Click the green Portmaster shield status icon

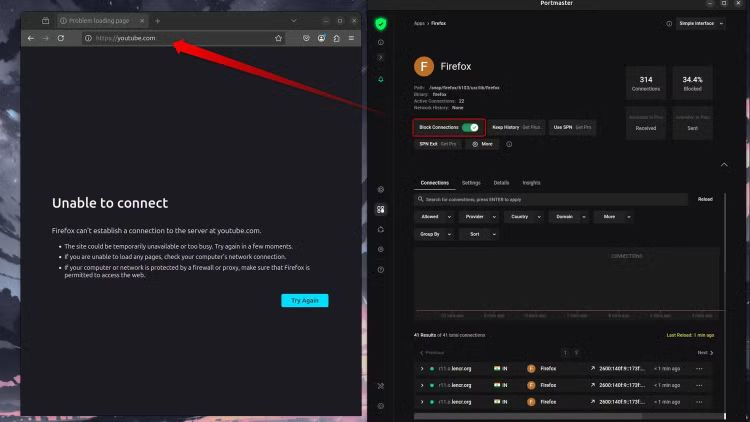(380, 24)
